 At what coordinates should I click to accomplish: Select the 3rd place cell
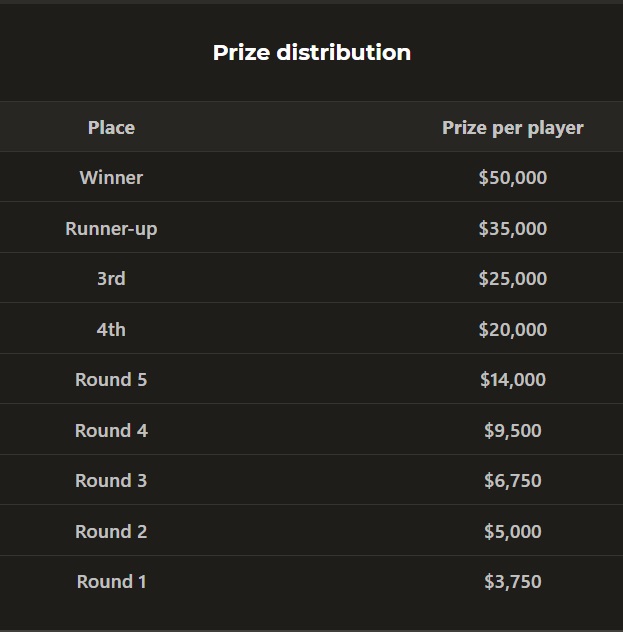[111, 279]
